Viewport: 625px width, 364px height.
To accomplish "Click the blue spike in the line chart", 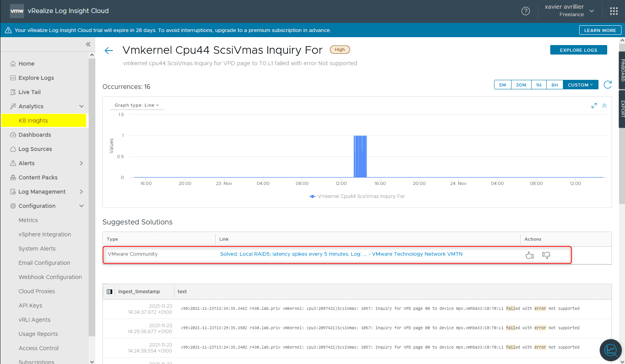I will pyautogui.click(x=360, y=156).
